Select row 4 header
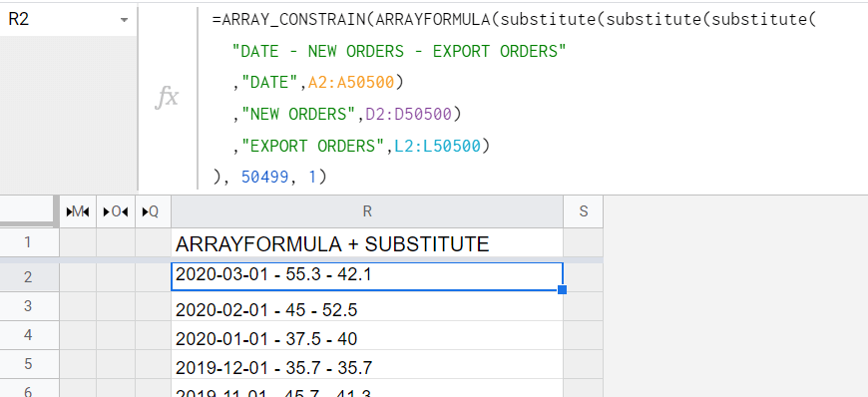868x397 pixels. pos(29,335)
